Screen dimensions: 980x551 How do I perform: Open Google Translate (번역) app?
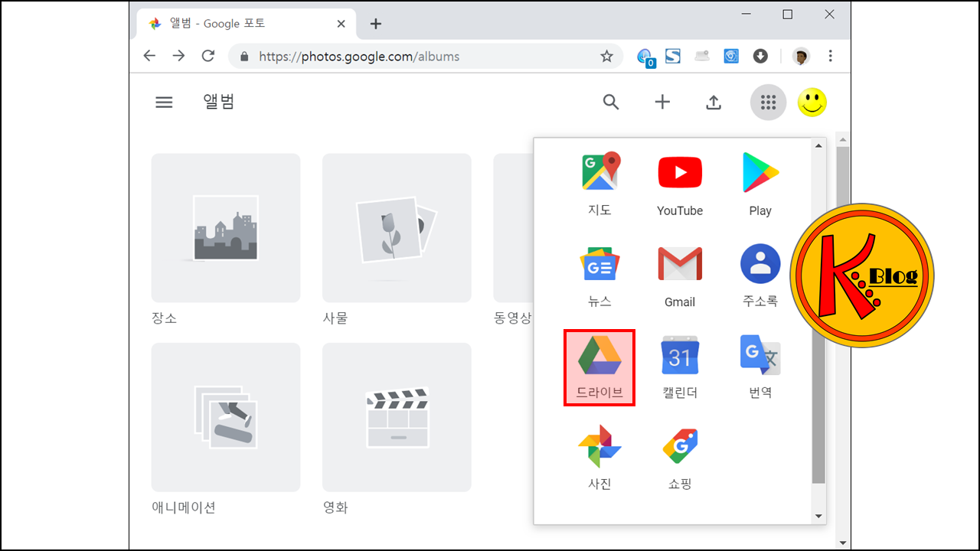[x=760, y=367]
